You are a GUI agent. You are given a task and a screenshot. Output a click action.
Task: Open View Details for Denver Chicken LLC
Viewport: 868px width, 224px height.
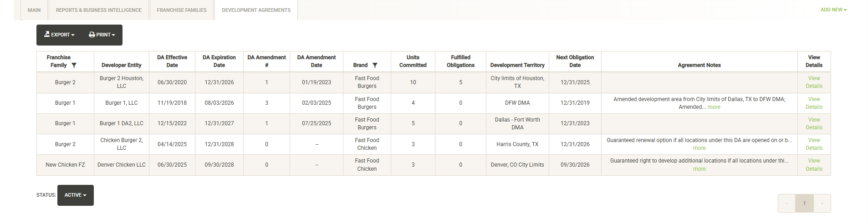(x=814, y=165)
